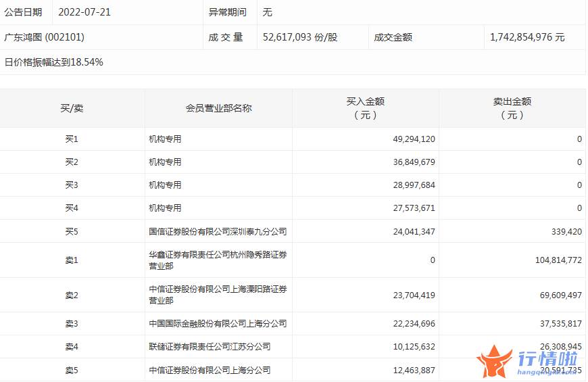The width and height of the screenshot is (588, 382).
Task: Click the 买/卖 column header
Action: pyautogui.click(x=72, y=108)
